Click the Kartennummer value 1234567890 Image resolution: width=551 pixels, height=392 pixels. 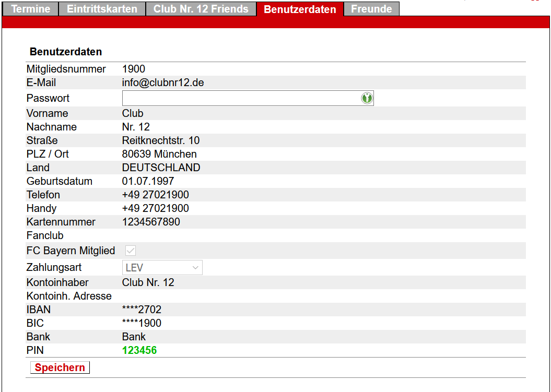tap(151, 222)
